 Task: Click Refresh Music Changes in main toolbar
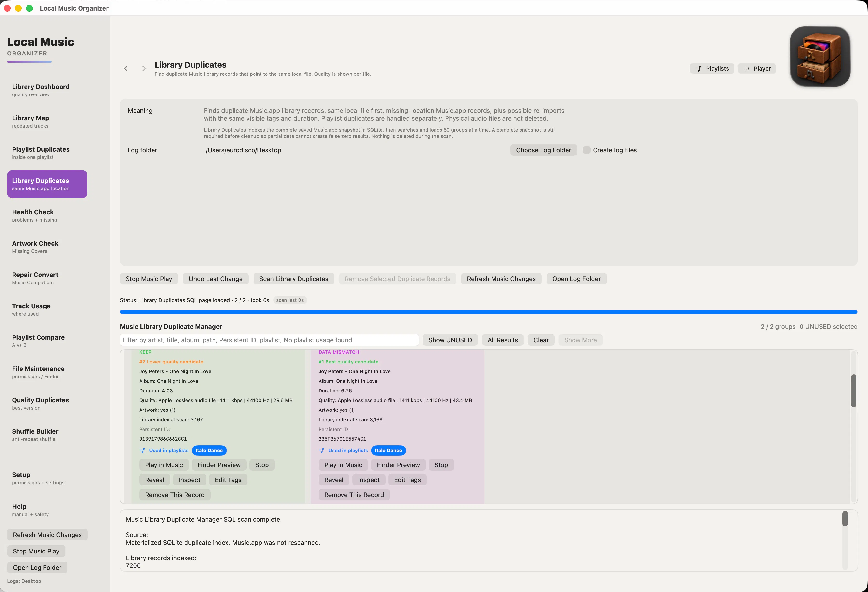501,279
